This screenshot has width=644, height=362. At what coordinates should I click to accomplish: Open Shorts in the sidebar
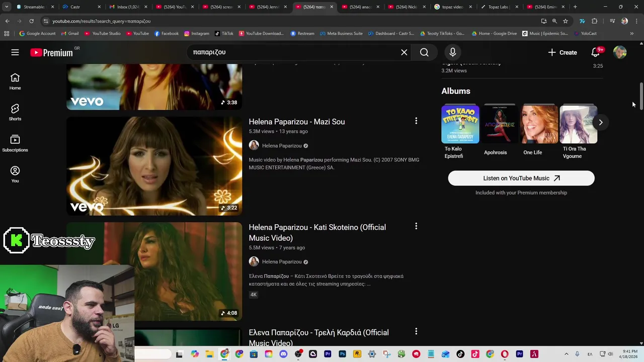[15, 112]
